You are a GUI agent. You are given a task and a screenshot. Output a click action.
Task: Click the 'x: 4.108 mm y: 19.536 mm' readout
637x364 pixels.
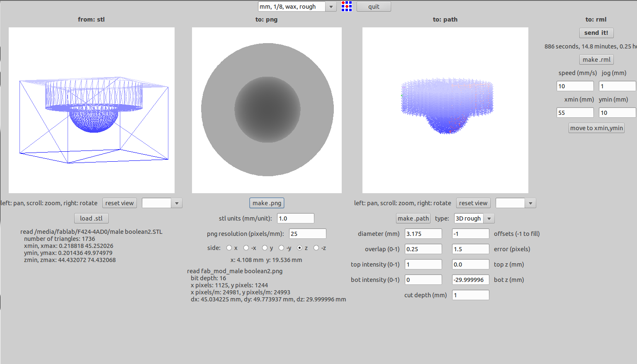[x=266, y=260]
